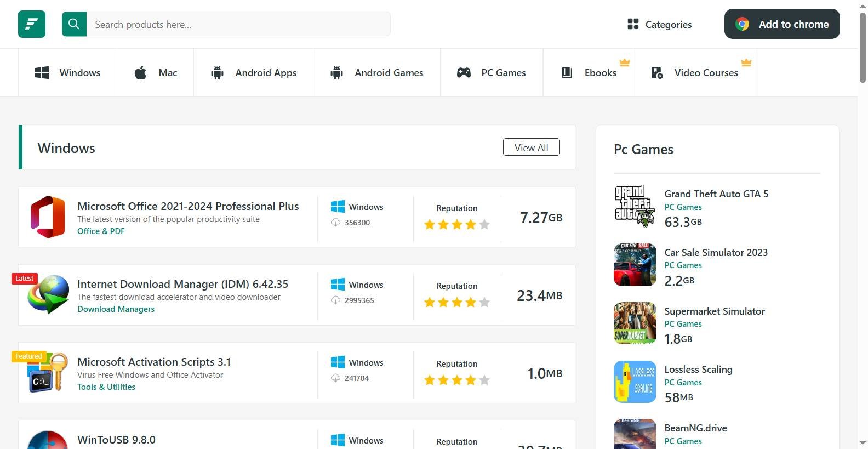
Task: Click the Car Sale Simulator 2023 icon
Action: tap(635, 265)
